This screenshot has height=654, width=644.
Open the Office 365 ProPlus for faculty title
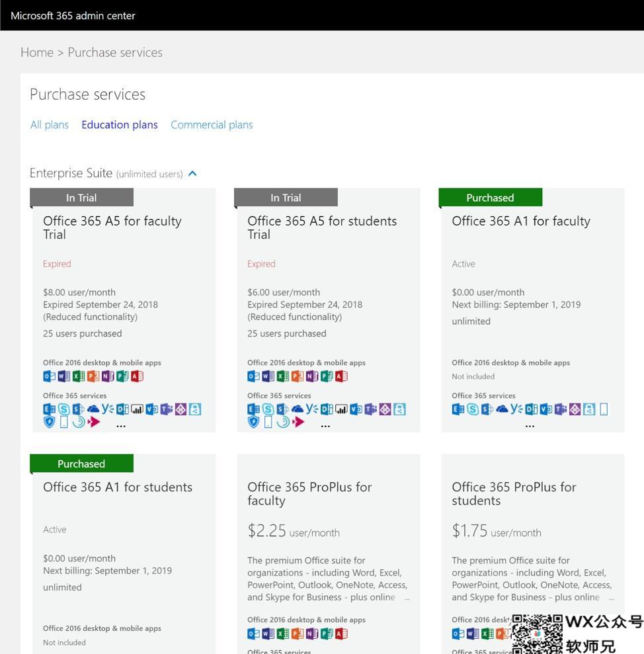309,493
